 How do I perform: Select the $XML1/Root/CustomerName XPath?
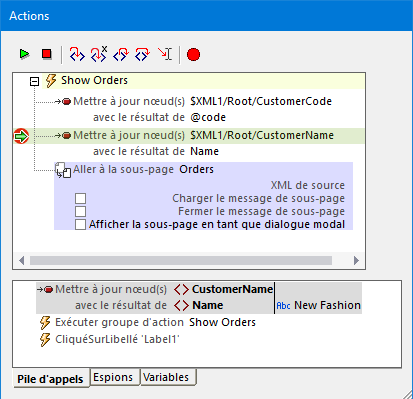(262, 135)
